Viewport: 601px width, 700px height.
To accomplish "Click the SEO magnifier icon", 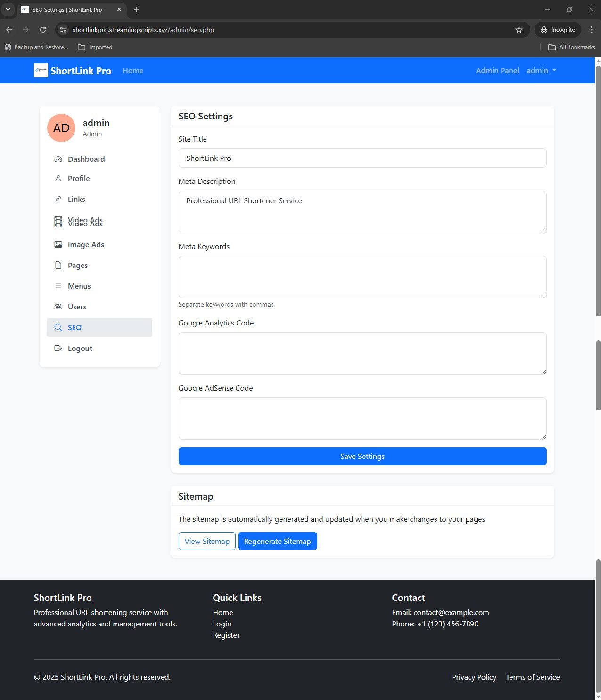I will [x=58, y=327].
